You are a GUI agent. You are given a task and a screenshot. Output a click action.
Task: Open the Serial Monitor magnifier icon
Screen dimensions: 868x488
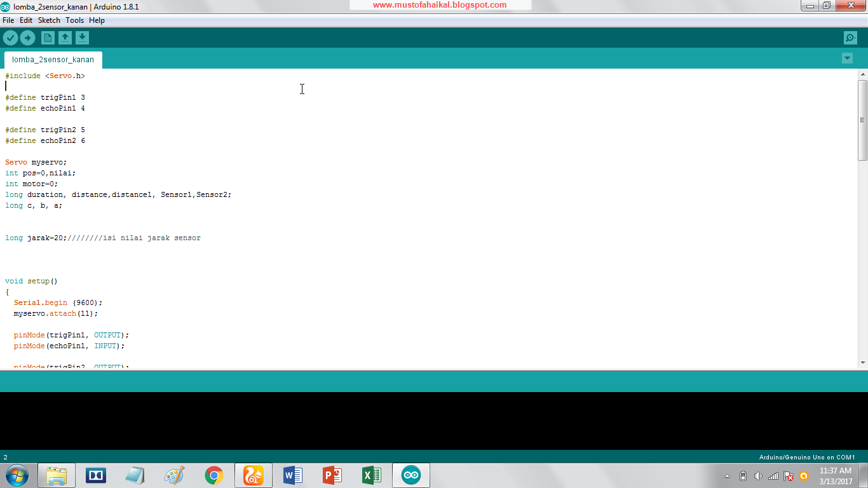click(x=850, y=37)
